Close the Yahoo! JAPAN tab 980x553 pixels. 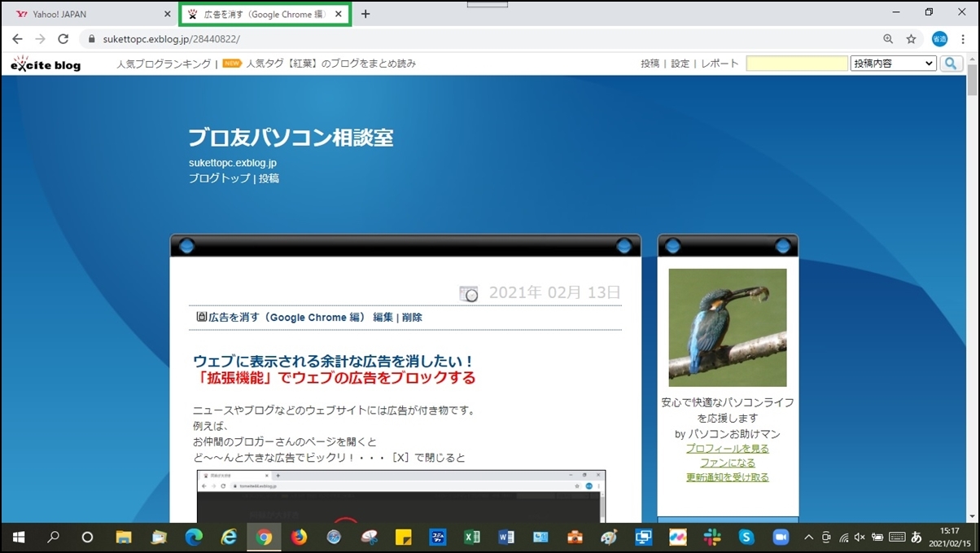[168, 14]
